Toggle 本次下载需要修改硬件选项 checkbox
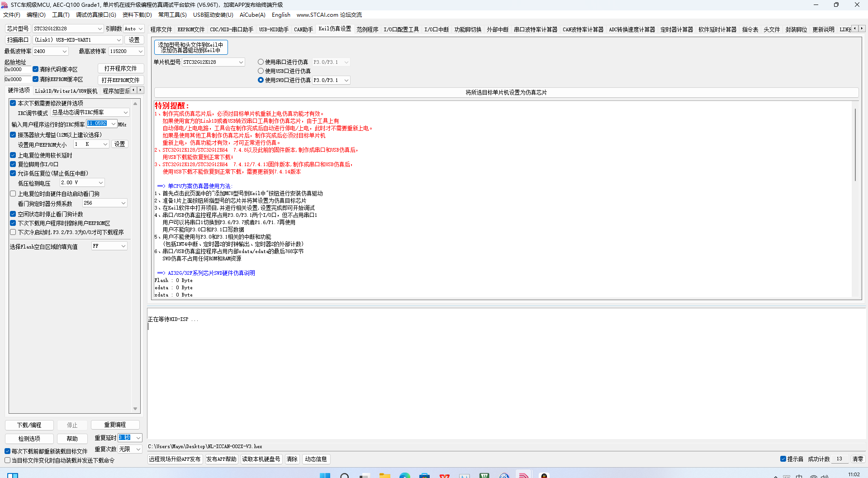 pos(13,103)
